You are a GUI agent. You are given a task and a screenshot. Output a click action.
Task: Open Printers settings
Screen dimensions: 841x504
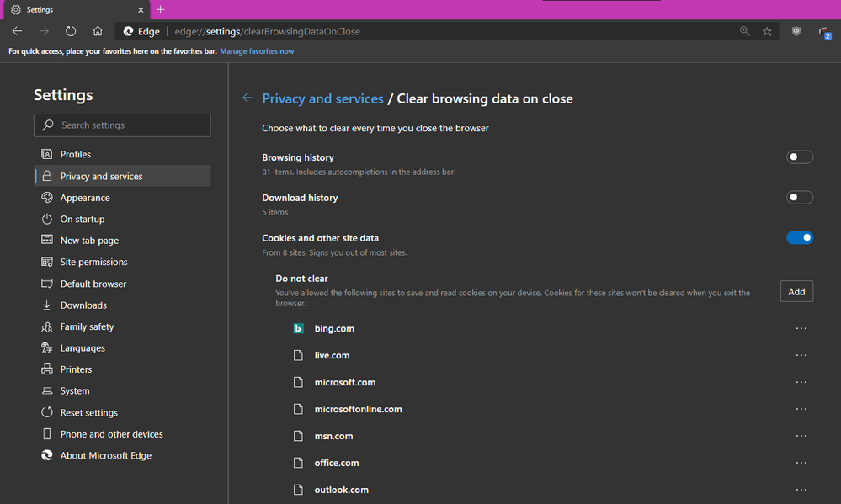point(122,369)
